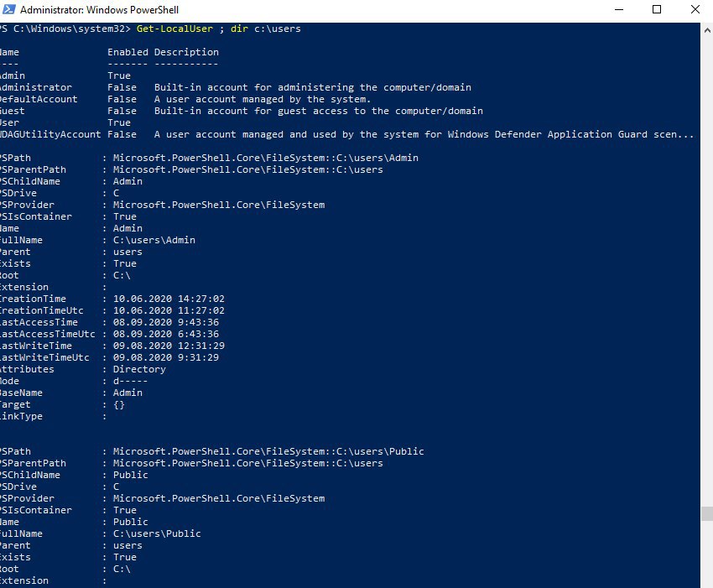Click the Windows Defender Application Guard description

point(424,134)
